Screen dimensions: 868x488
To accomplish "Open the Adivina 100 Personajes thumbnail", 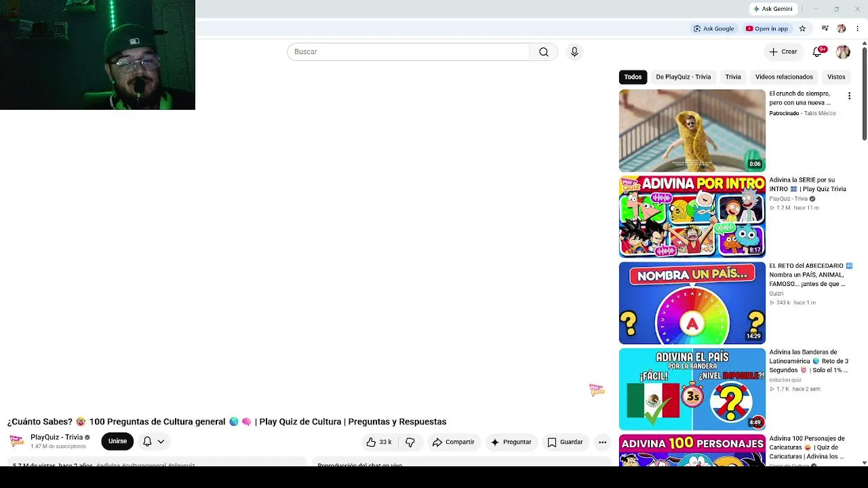I will click(x=692, y=451).
